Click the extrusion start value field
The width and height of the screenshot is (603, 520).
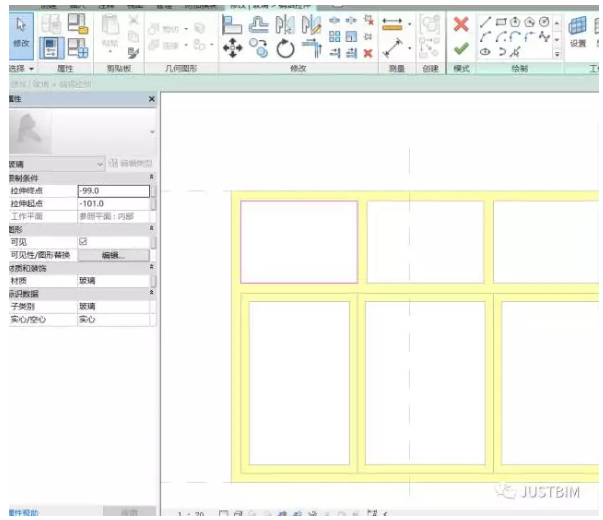[x=113, y=204]
